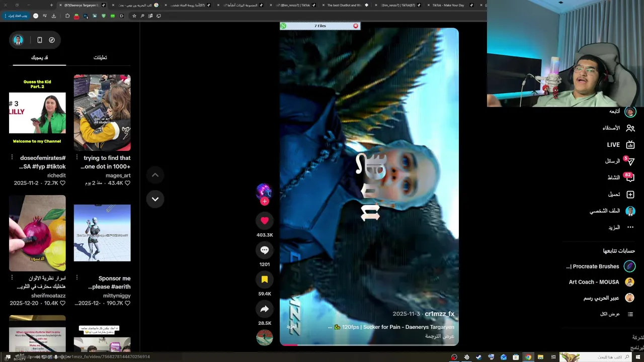Click the Sucker for Pain sound title
The height and width of the screenshot is (362, 644).
pyautogui.click(x=398, y=327)
